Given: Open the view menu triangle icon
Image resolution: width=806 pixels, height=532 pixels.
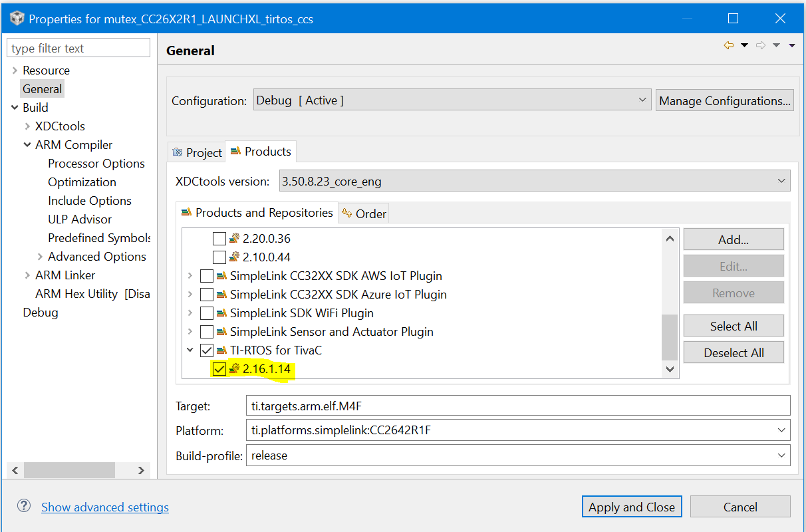Looking at the screenshot, I should tap(792, 45).
